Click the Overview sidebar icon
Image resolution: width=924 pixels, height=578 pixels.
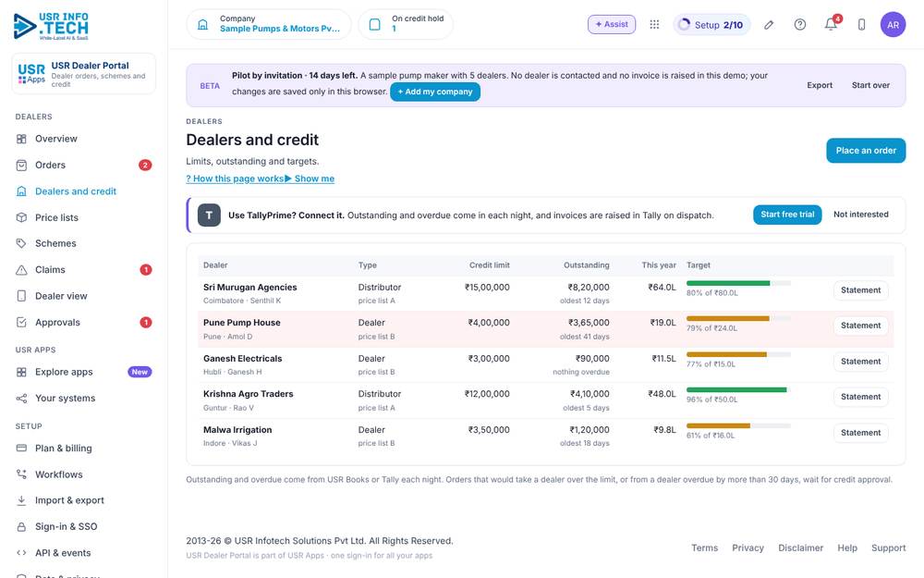21,140
